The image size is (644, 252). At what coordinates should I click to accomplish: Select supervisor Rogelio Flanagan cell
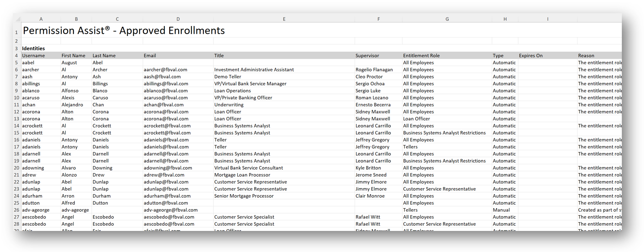click(x=374, y=70)
